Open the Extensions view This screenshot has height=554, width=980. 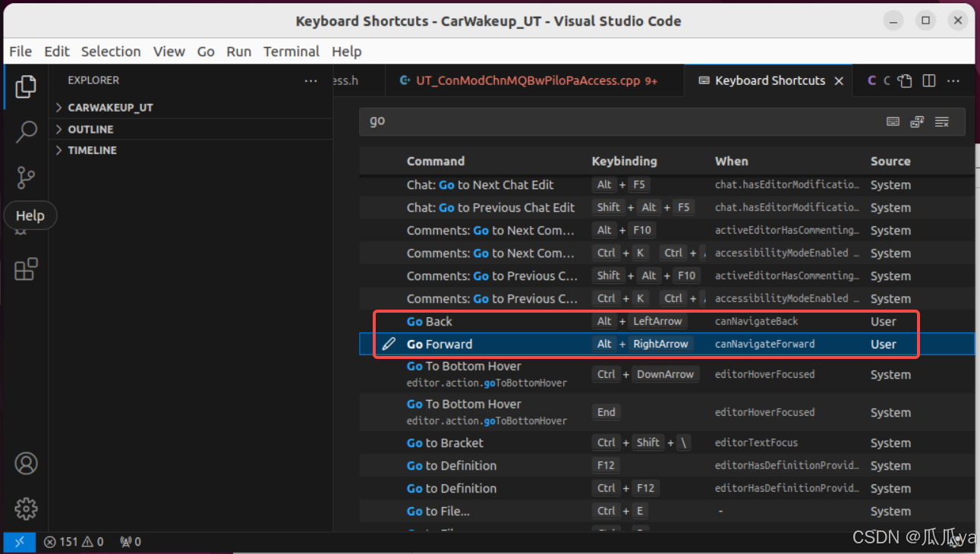click(x=26, y=269)
